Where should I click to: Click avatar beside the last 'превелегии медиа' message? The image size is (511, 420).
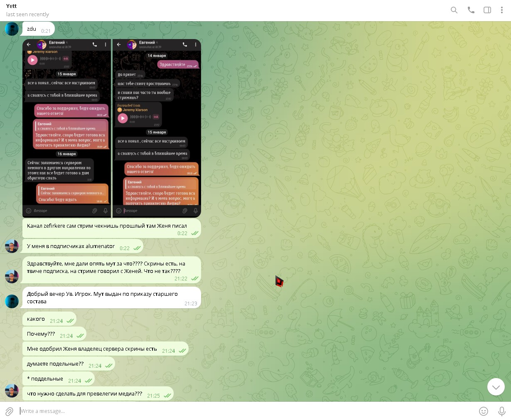[12, 391]
